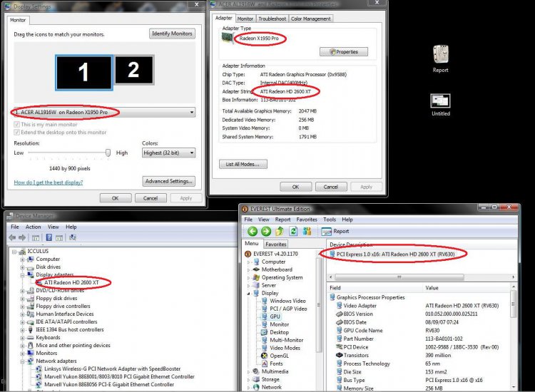Open Favorites menu in EVEREST menu bar
Viewport: 535px width, 392px height.
point(307,220)
